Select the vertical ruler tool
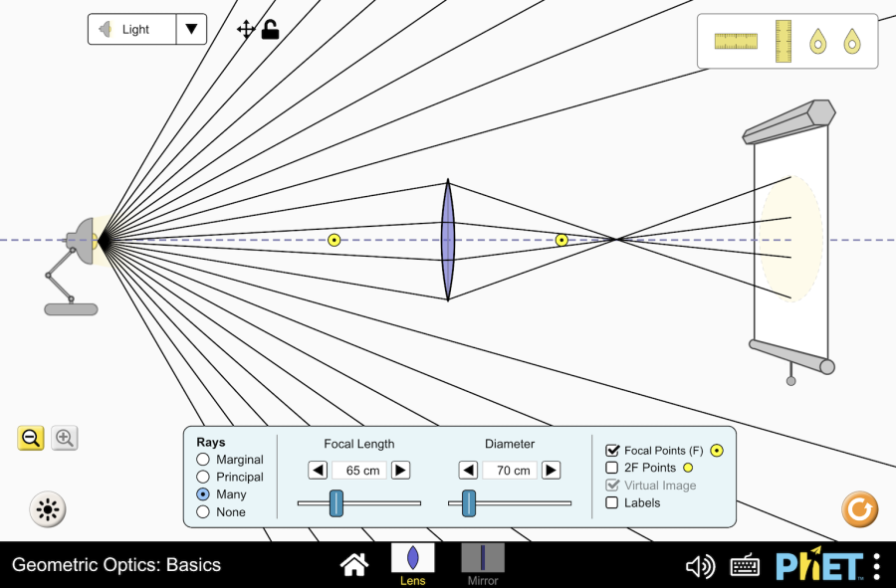This screenshot has width=896, height=588. pos(784,41)
